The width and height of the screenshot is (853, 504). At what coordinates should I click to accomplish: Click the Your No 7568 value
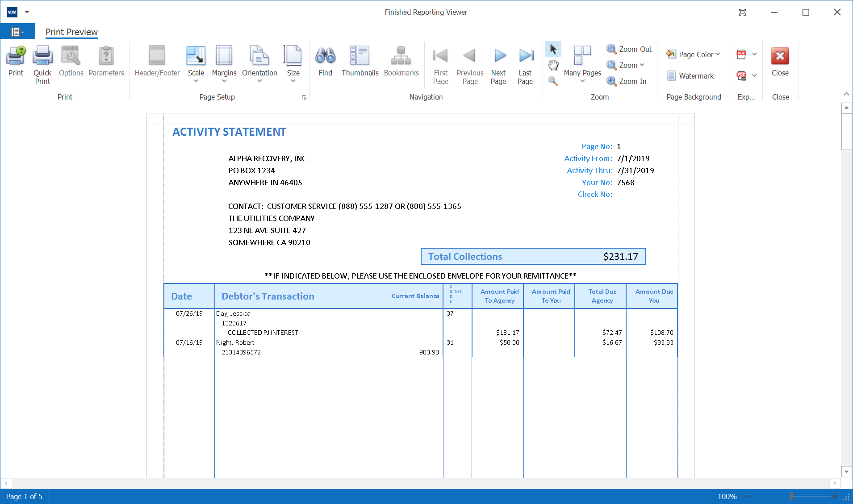(625, 183)
